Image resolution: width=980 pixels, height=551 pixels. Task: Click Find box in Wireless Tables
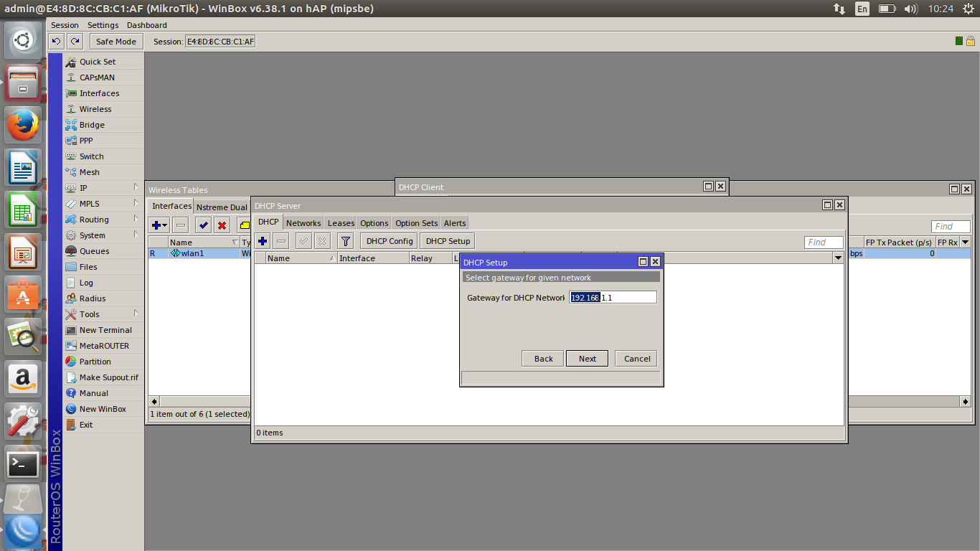pyautogui.click(x=951, y=227)
